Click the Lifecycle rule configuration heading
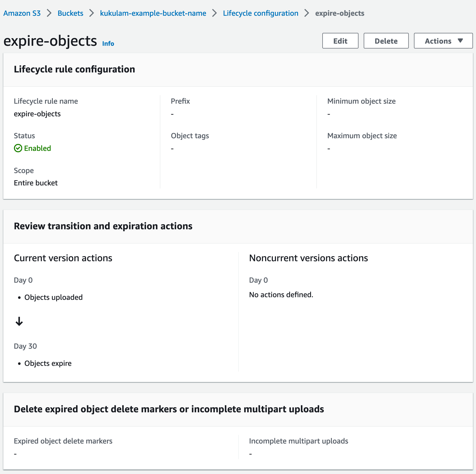This screenshot has height=474, width=476. 74,69
